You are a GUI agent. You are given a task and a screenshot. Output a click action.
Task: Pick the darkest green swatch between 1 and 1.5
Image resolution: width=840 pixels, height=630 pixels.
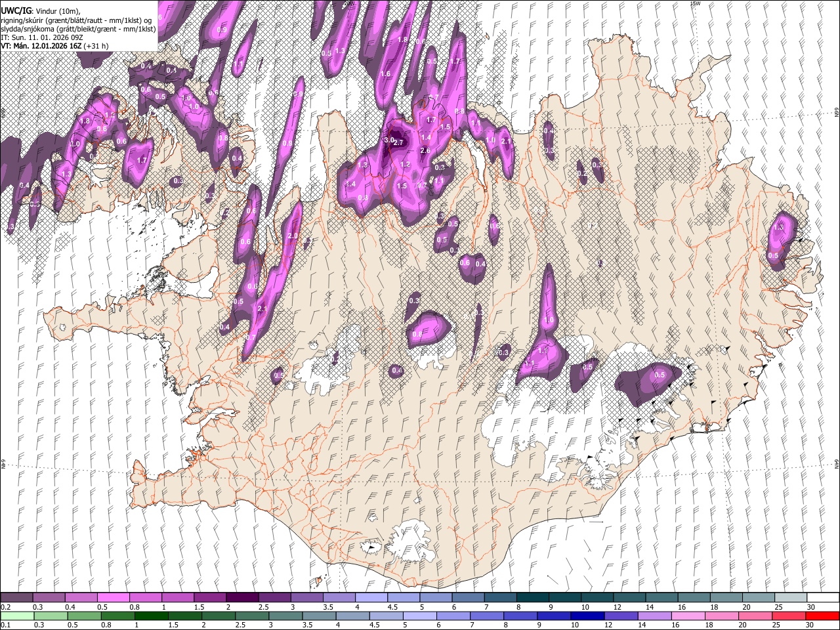pos(150,616)
